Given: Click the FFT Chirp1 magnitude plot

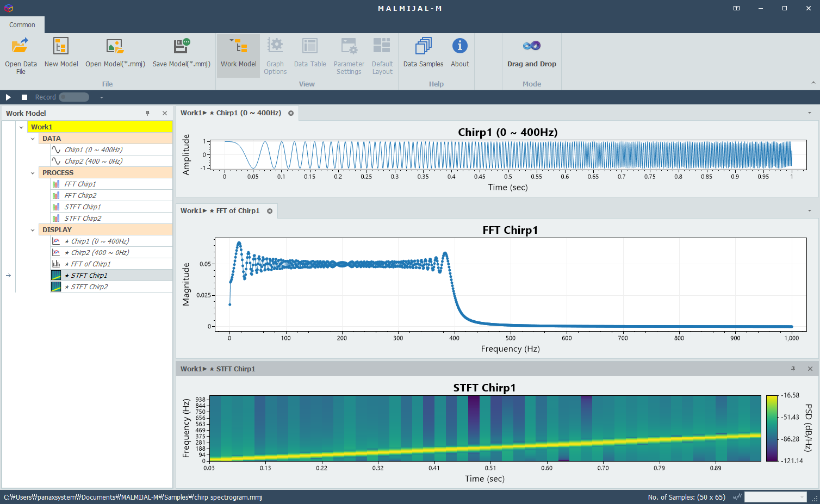Looking at the screenshot, I should click(511, 285).
